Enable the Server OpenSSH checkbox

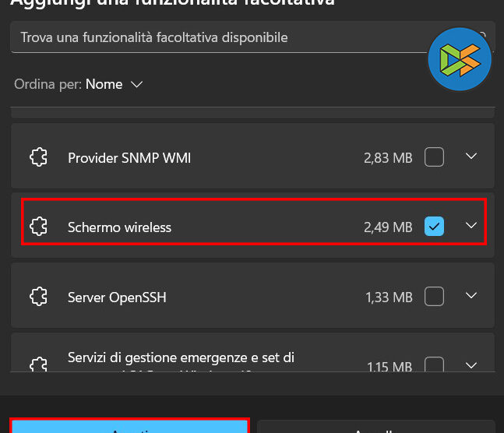(434, 296)
